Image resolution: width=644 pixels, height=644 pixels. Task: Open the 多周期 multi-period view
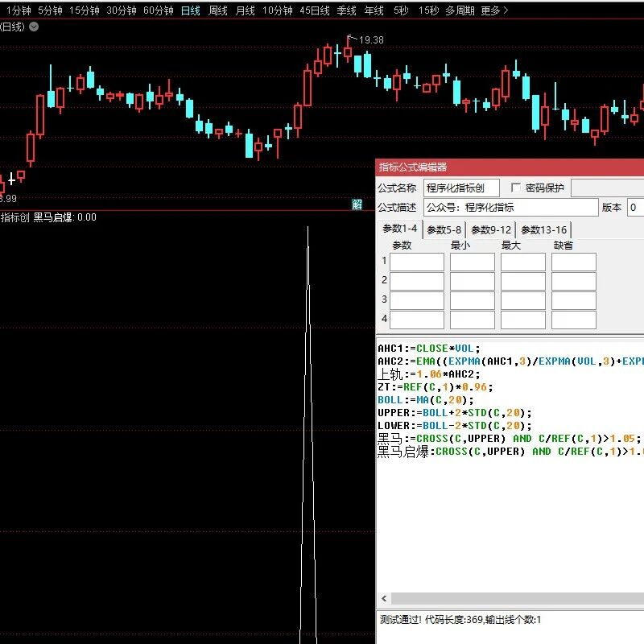(x=460, y=10)
